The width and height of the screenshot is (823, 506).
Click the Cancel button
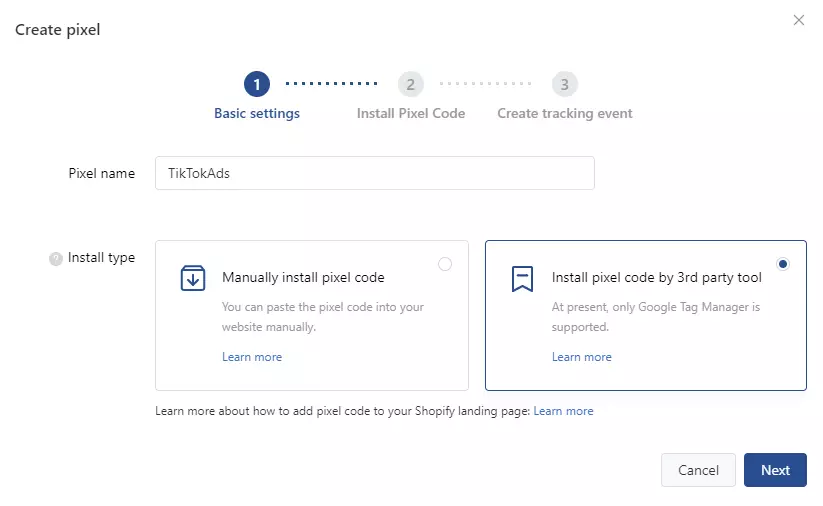click(698, 470)
